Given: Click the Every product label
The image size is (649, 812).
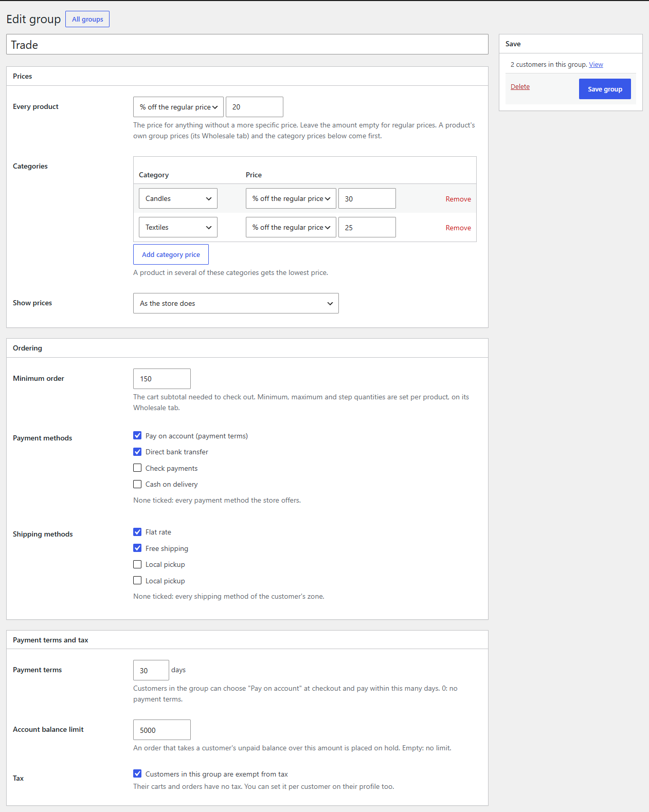Looking at the screenshot, I should pyautogui.click(x=36, y=106).
